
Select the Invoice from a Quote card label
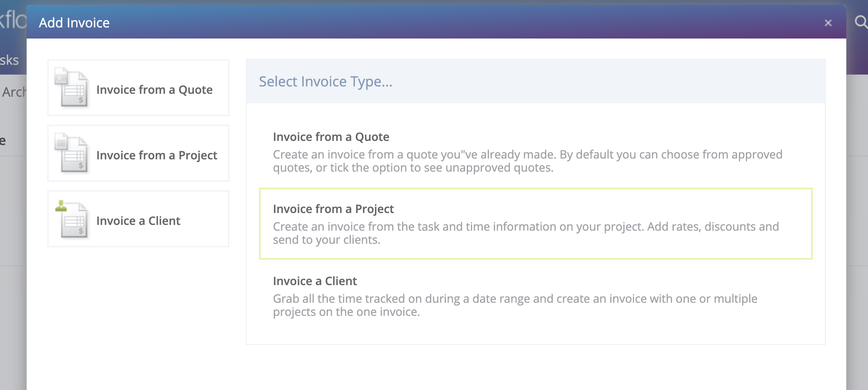[155, 90]
